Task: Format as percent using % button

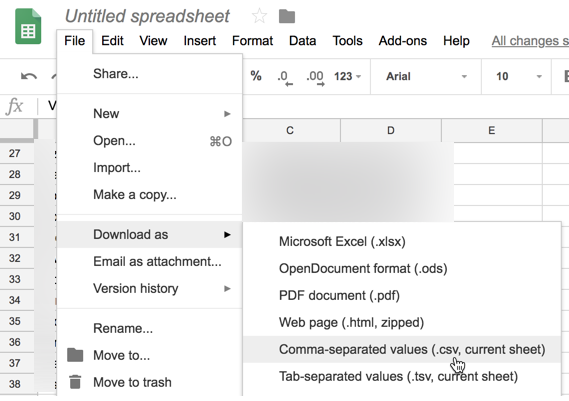Action: pos(256,76)
